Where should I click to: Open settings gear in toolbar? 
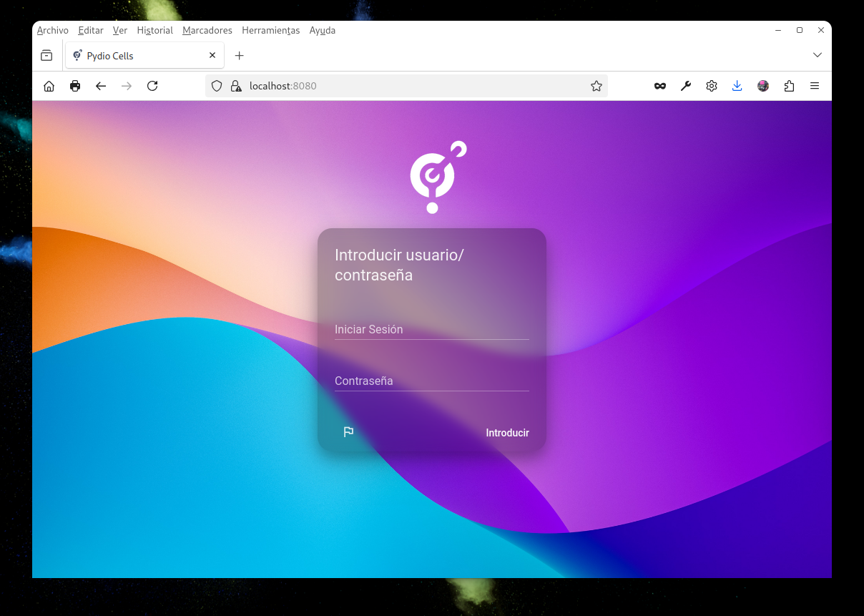click(x=712, y=86)
